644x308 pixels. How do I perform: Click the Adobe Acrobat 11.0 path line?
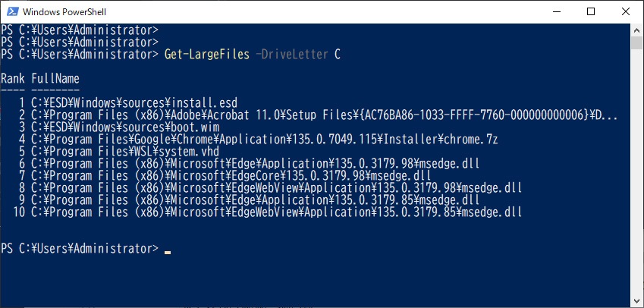click(x=324, y=115)
